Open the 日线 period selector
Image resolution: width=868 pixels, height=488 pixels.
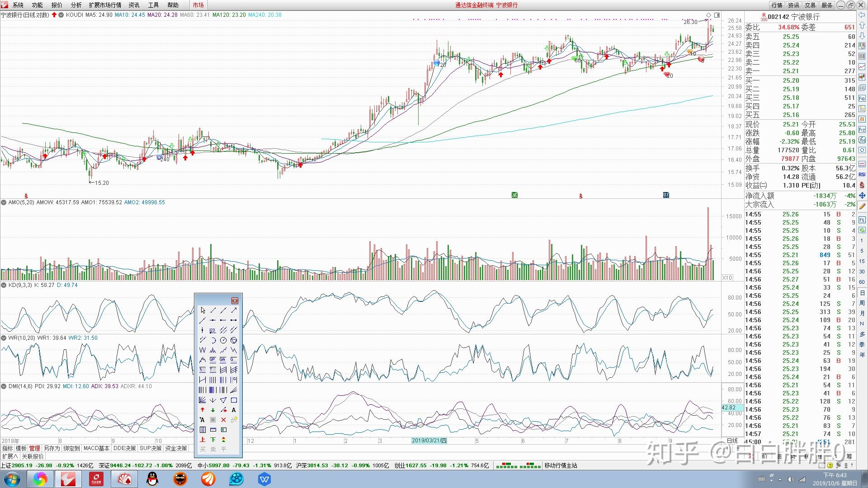[x=732, y=441]
